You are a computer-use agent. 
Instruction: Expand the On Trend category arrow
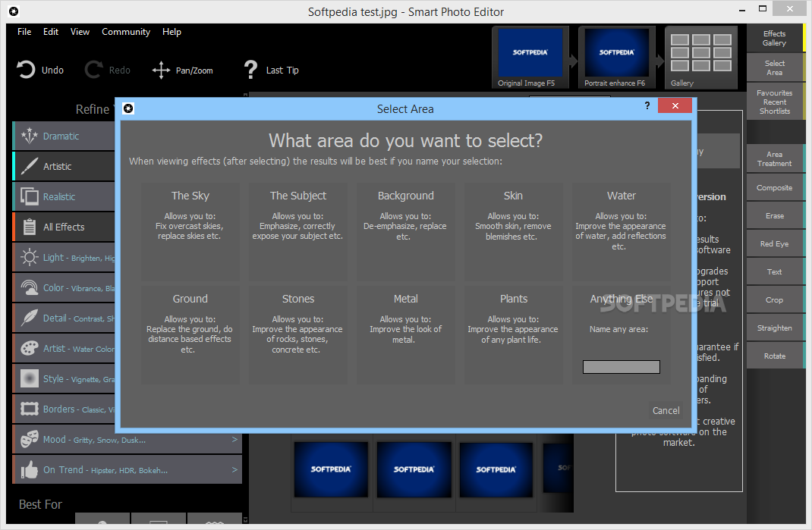tap(234, 469)
